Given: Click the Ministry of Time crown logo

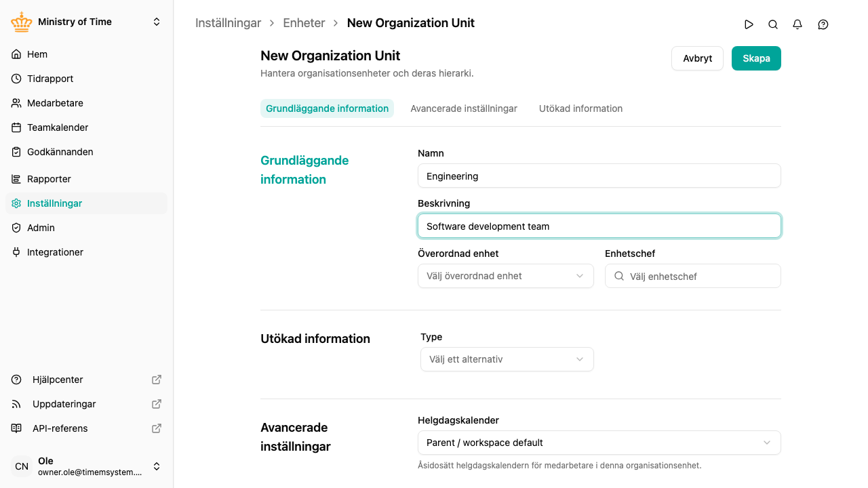Looking at the screenshot, I should (x=22, y=22).
